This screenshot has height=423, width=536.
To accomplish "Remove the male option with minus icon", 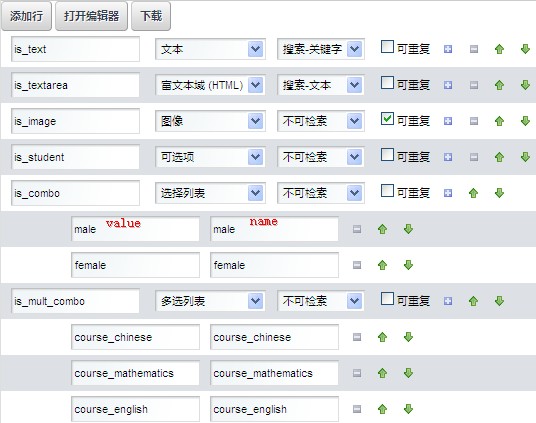I will click(357, 229).
